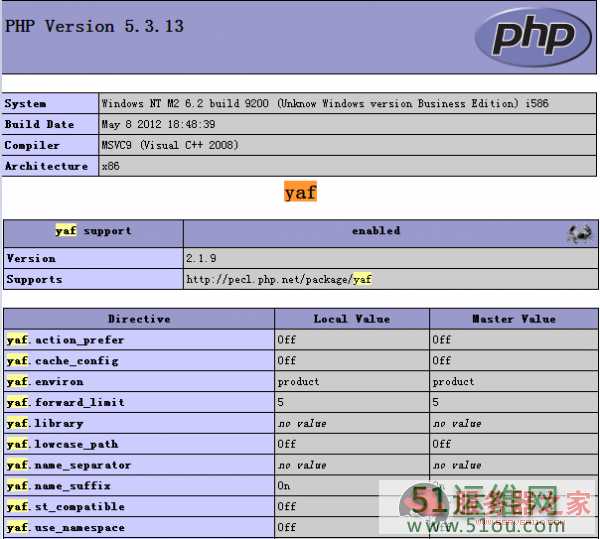
Task: Select the yaf.library directive
Action: pos(139,423)
